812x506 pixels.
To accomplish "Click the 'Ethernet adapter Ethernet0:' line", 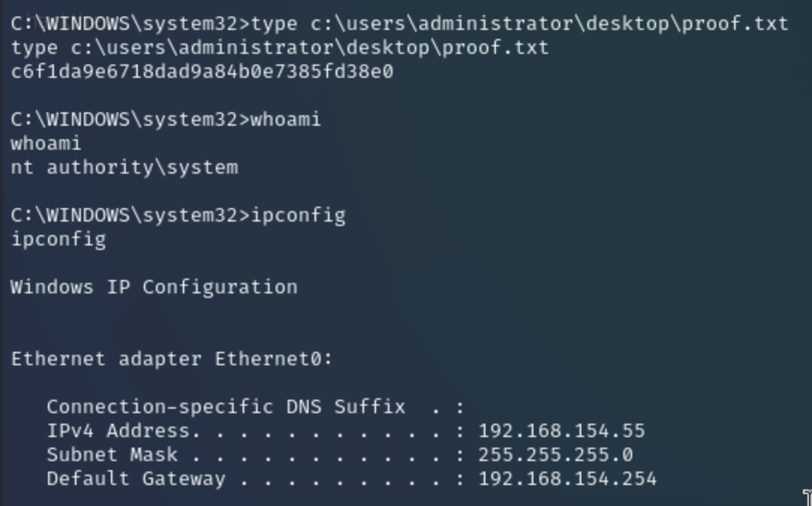I will point(172,359).
